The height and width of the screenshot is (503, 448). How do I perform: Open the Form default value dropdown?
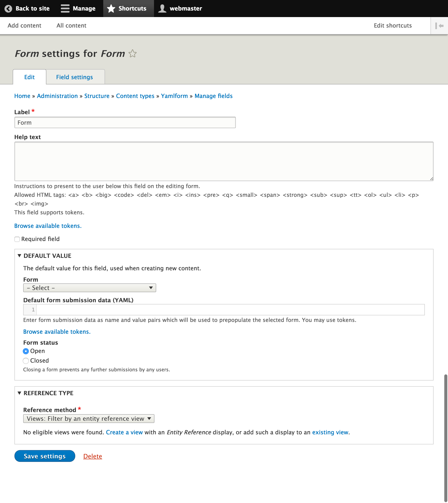pyautogui.click(x=89, y=288)
